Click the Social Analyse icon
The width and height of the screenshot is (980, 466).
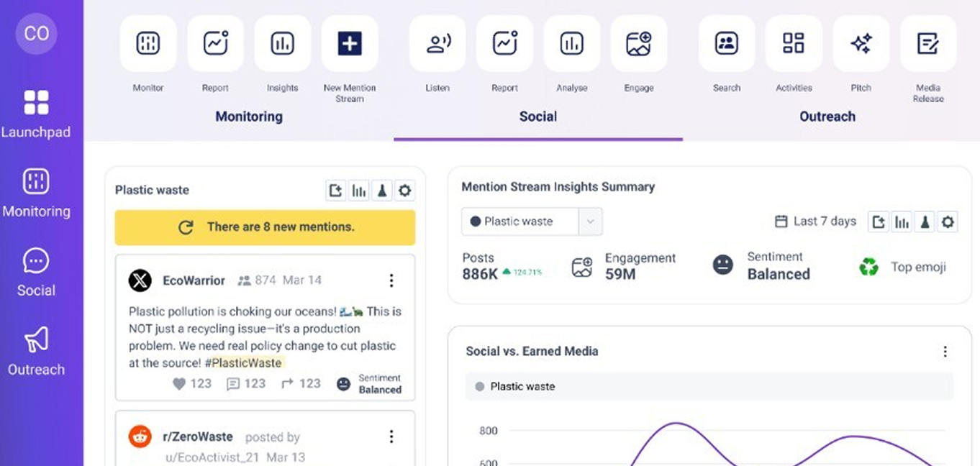(571, 45)
